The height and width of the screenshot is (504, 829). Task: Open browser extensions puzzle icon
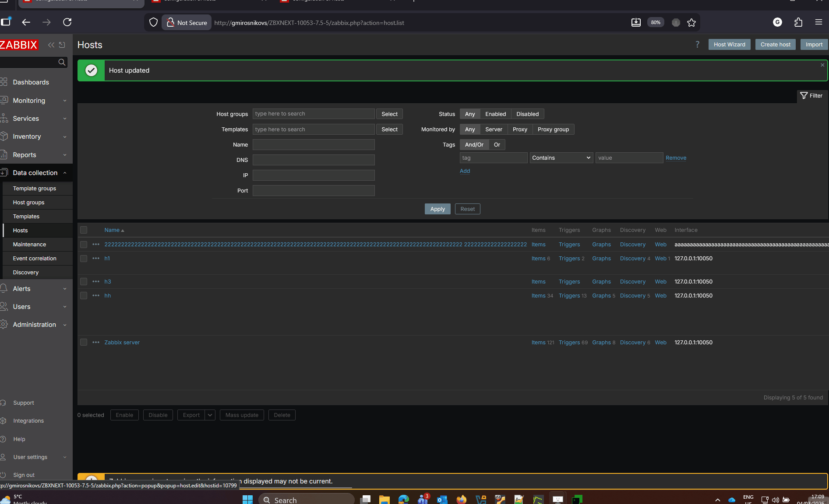[x=798, y=22]
